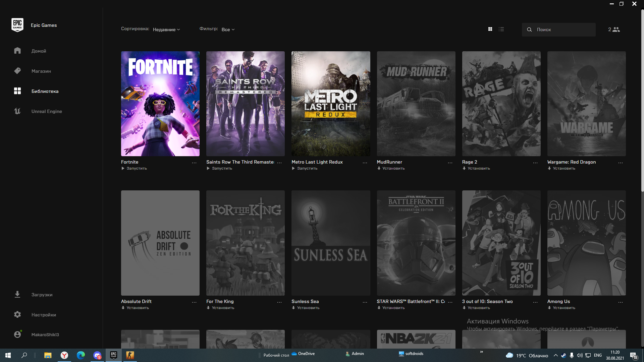
Task: Install 3 out of 10 via Установить
Action: [476, 308]
